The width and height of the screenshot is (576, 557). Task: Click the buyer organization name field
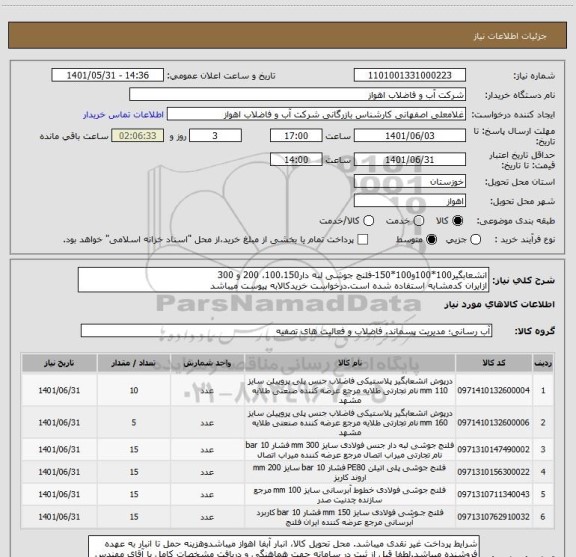[298, 95]
